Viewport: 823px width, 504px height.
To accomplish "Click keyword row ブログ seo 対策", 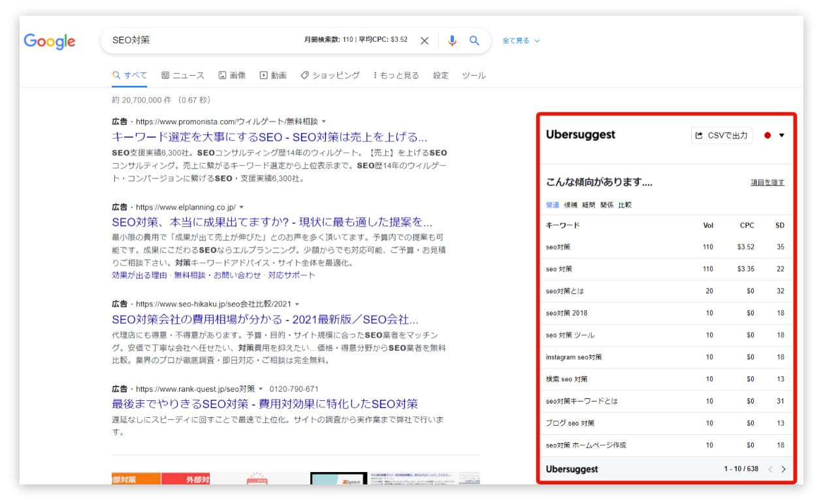I will tap(666, 423).
